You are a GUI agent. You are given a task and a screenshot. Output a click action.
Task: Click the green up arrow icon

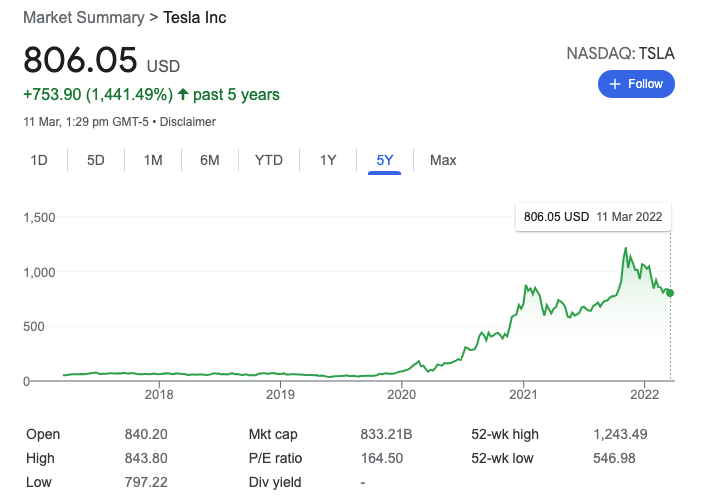183,95
